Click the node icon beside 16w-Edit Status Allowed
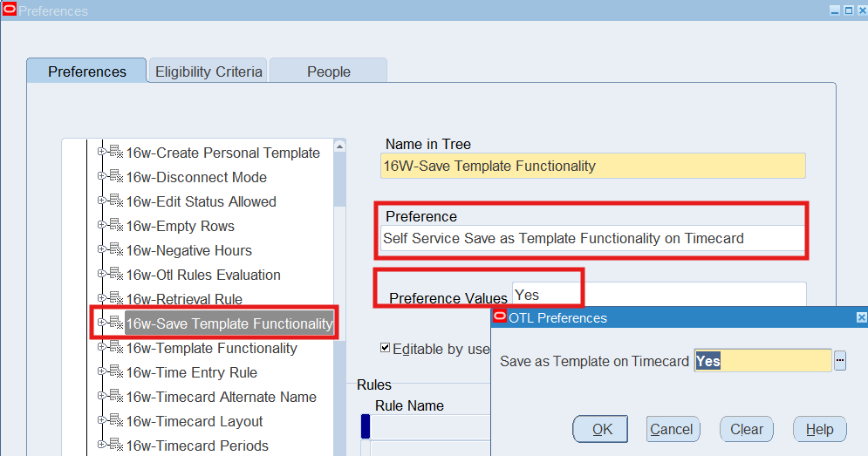Screen dimensions: 868x456 pos(115,201)
